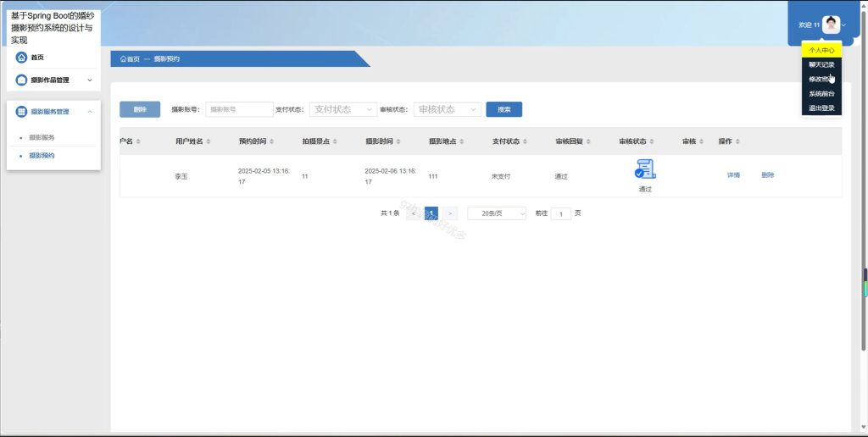Screen dimensions: 868x437
Task: Click 欢迎 11 greeting text
Action: click(810, 25)
